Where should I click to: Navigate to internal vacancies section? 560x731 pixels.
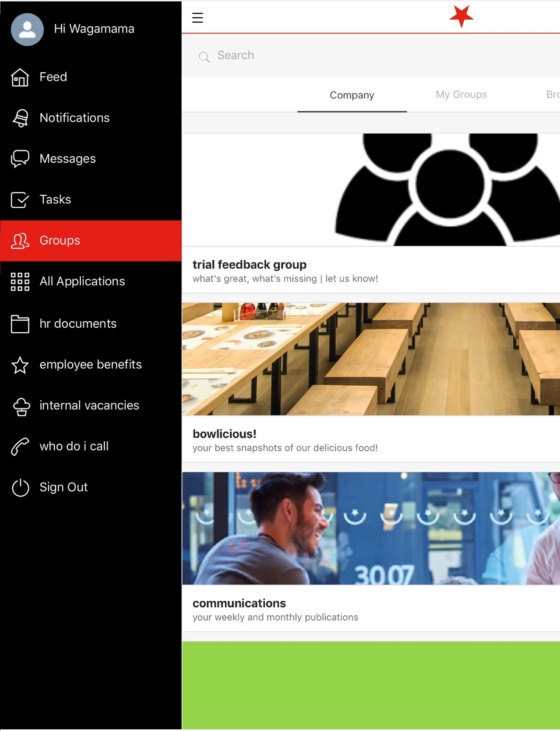click(89, 405)
